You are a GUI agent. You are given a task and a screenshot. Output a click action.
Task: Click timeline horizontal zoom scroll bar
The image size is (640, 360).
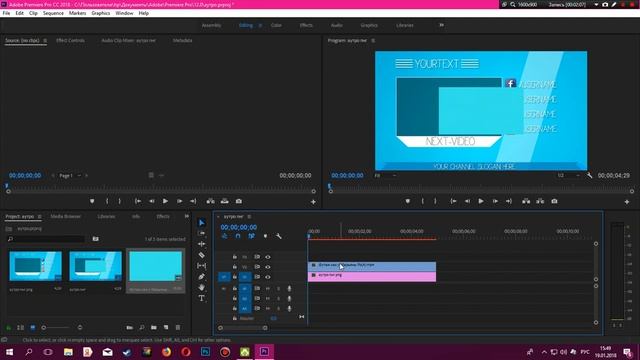coord(243,328)
